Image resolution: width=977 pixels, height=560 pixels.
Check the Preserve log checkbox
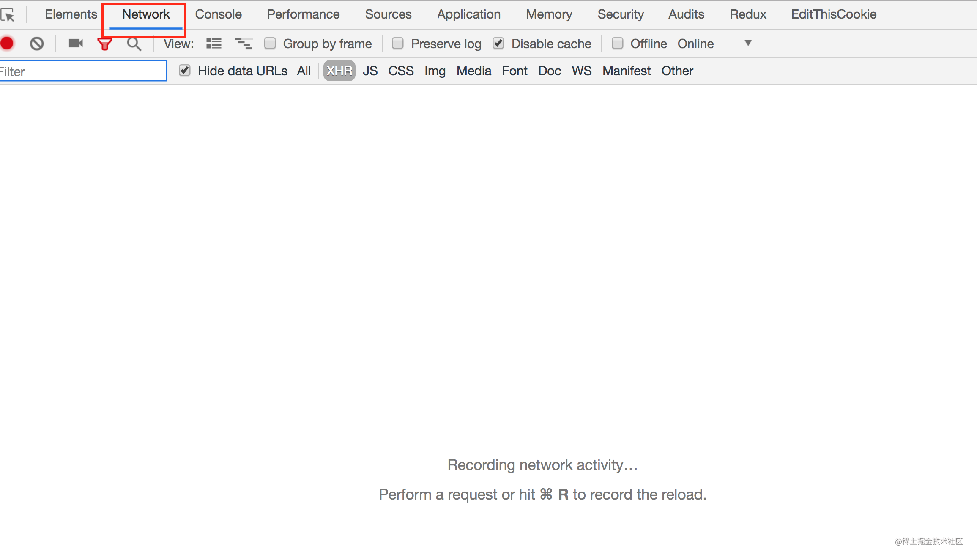[398, 44]
